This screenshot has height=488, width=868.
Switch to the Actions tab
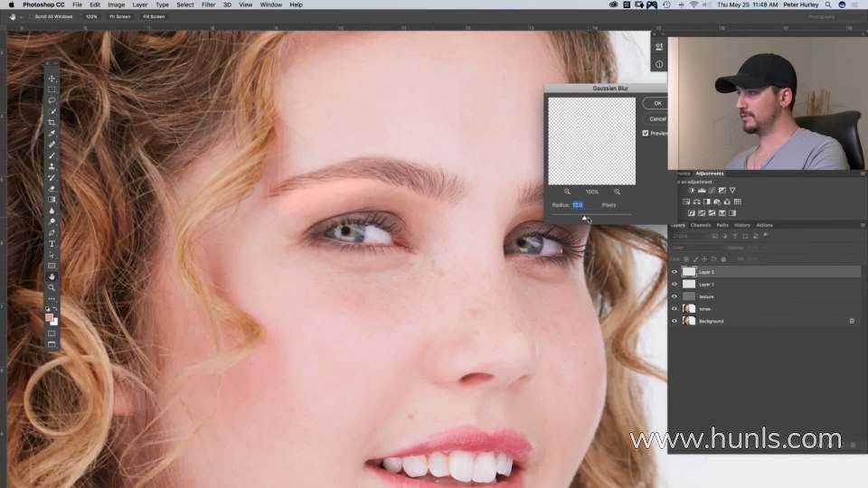tap(765, 225)
